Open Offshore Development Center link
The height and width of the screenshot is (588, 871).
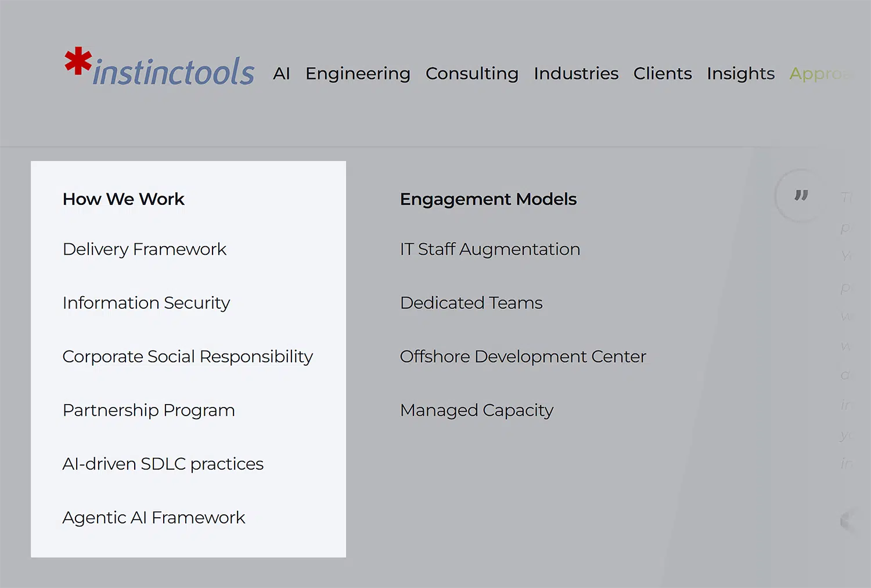(x=523, y=356)
